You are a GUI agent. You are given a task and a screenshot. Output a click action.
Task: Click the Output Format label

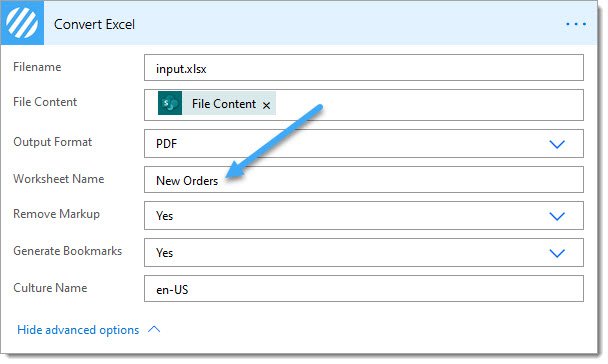[x=52, y=142]
